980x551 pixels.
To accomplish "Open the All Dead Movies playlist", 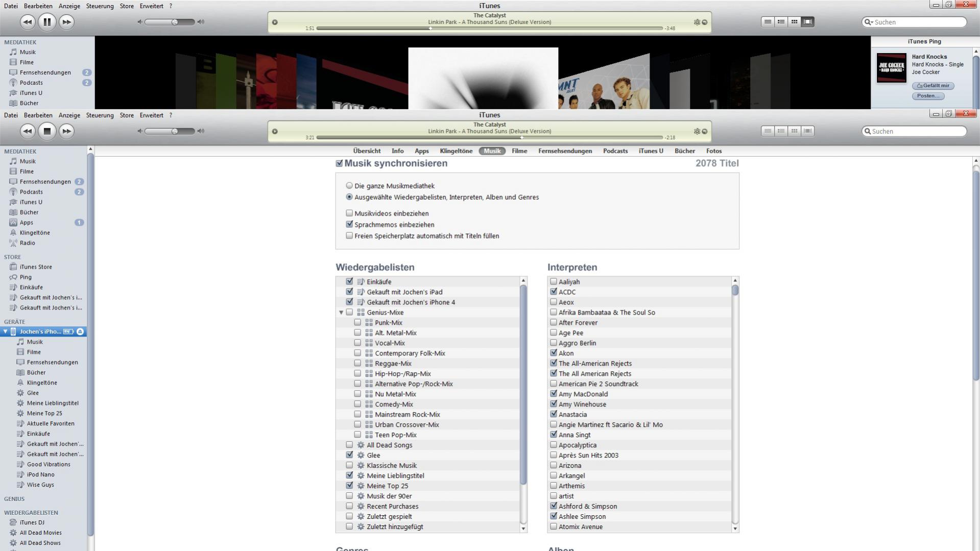I will 40,533.
